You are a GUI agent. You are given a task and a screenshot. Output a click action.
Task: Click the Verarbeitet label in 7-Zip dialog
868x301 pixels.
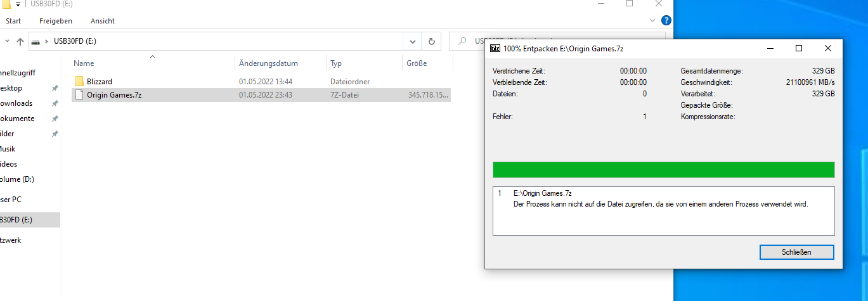(698, 94)
